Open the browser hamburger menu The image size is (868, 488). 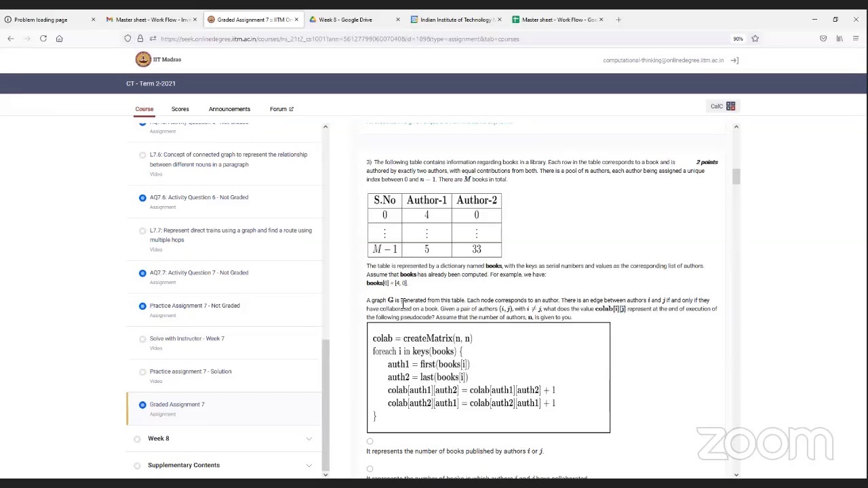coord(856,39)
